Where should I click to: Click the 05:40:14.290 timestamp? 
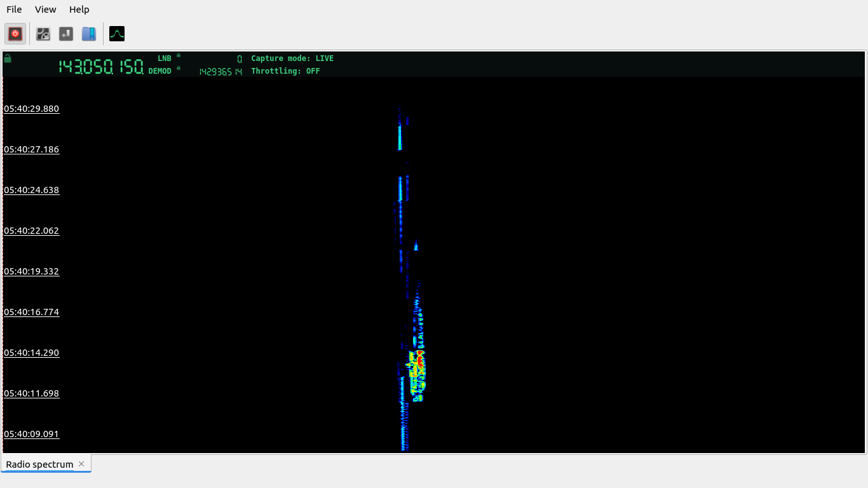pyautogui.click(x=32, y=353)
